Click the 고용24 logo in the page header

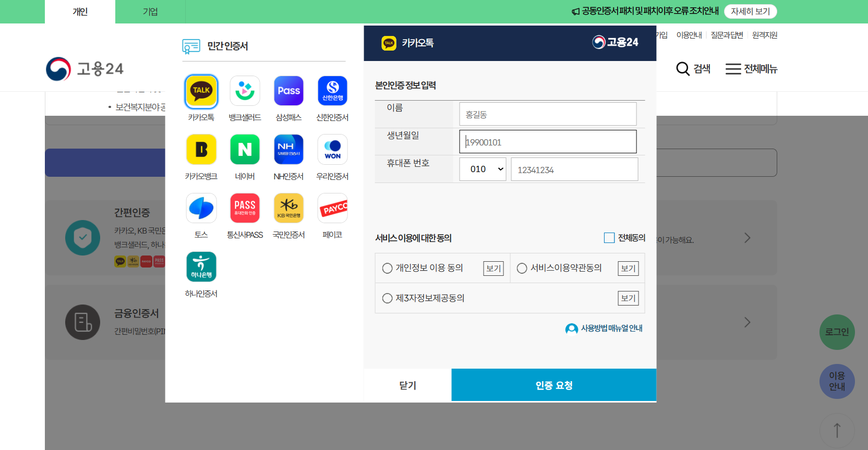pos(85,69)
